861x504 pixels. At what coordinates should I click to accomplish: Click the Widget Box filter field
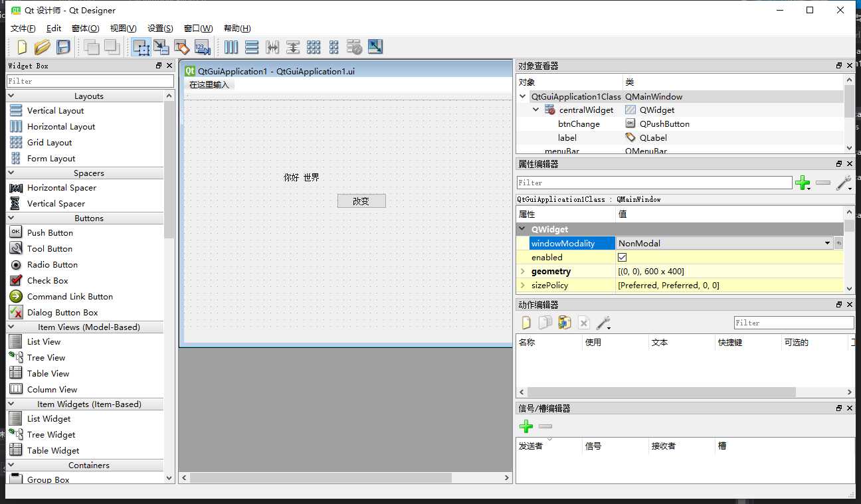90,81
